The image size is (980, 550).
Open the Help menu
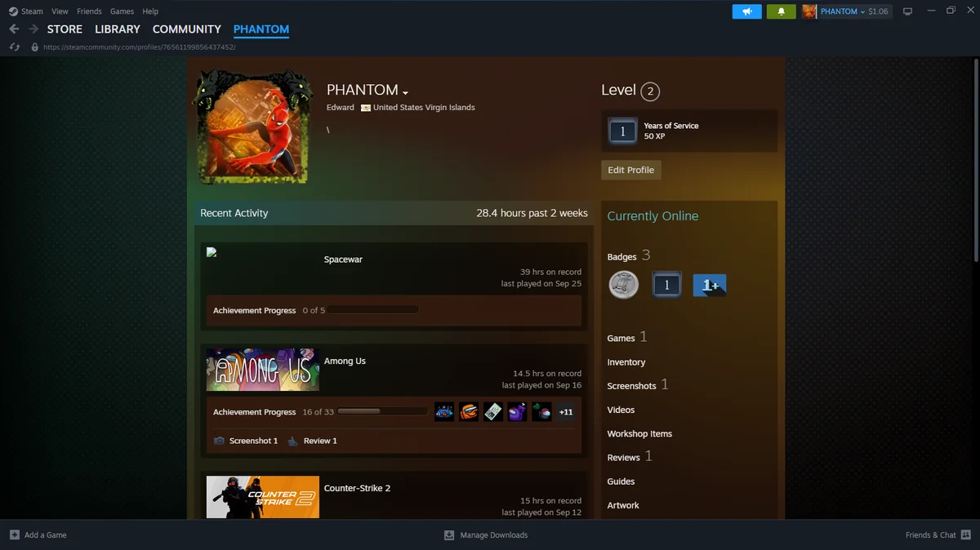click(x=150, y=11)
